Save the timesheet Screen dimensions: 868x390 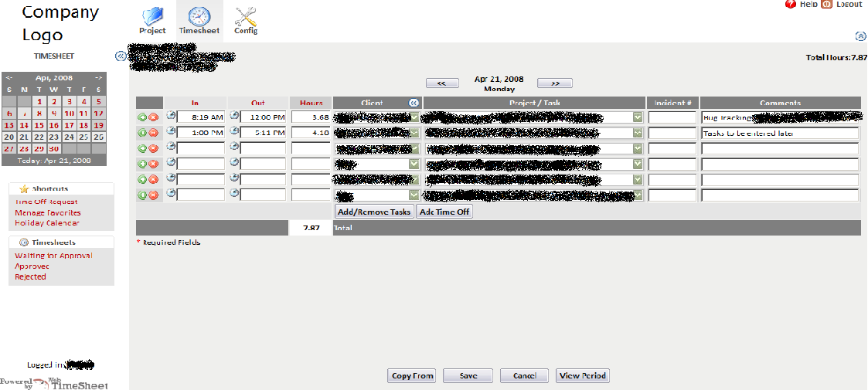468,375
